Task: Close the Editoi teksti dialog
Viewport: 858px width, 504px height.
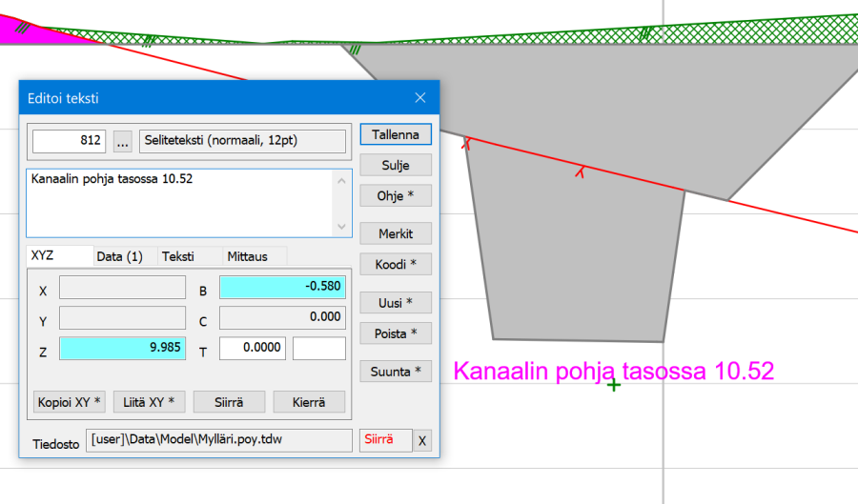Action: (420, 98)
